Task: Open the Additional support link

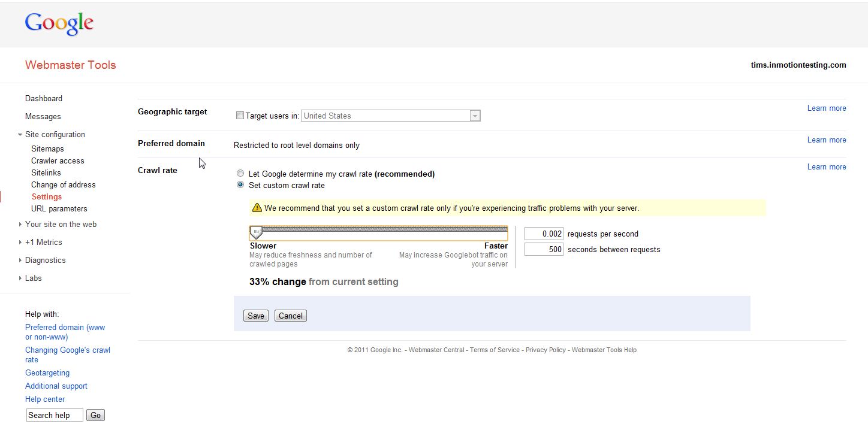Action: 56,386
